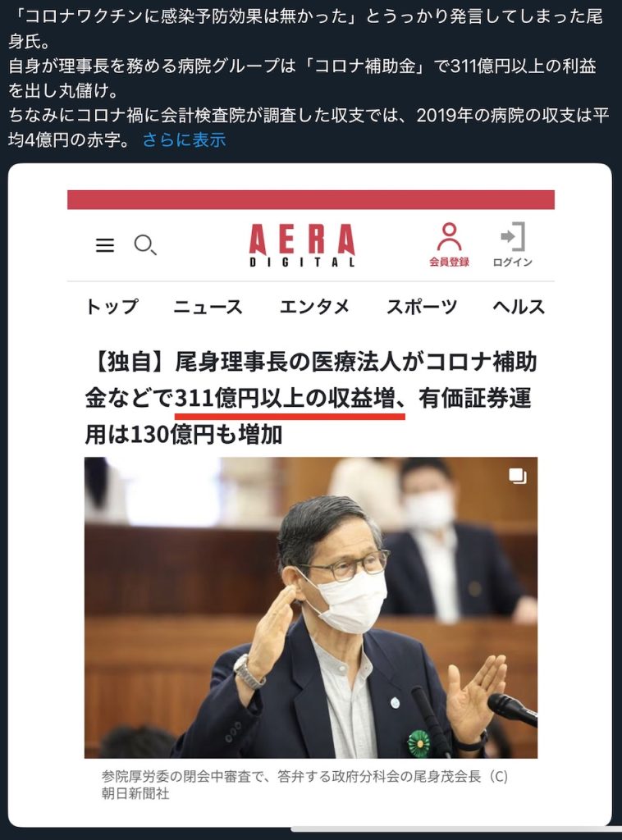Open the photo of the masked speaker

point(311,608)
